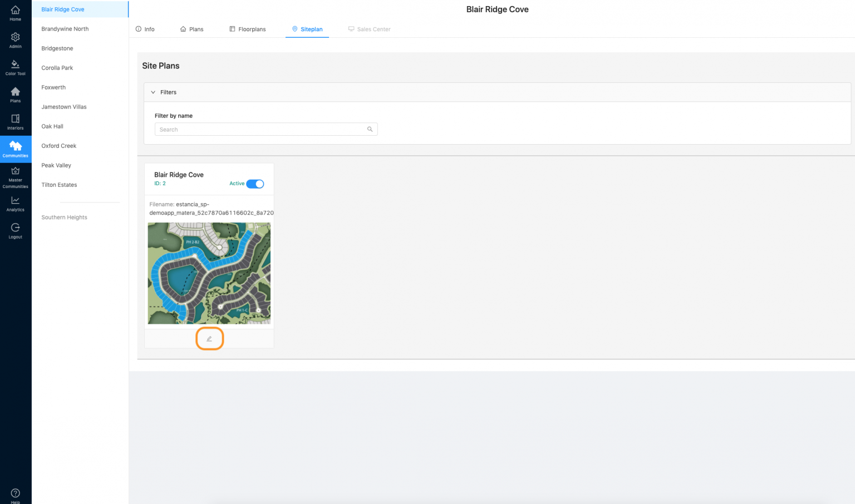Open the Interiors section
This screenshot has width=855, height=504.
click(16, 122)
